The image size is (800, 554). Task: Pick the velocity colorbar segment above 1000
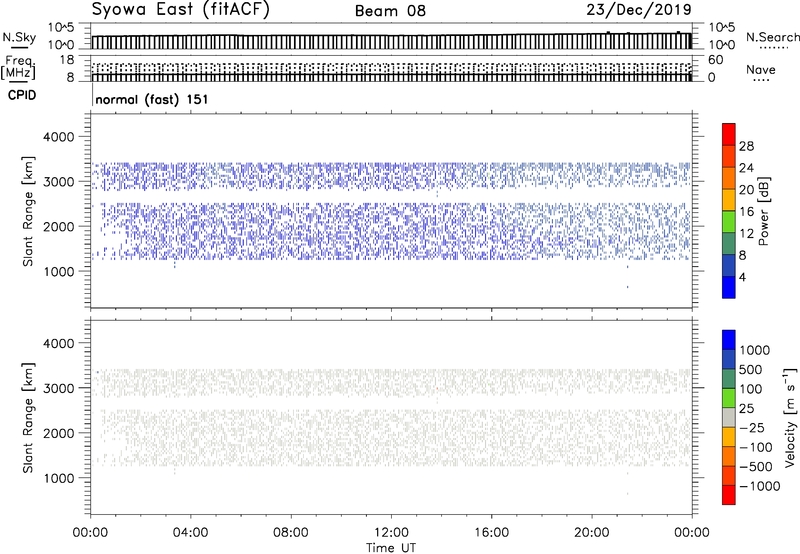[729, 340]
